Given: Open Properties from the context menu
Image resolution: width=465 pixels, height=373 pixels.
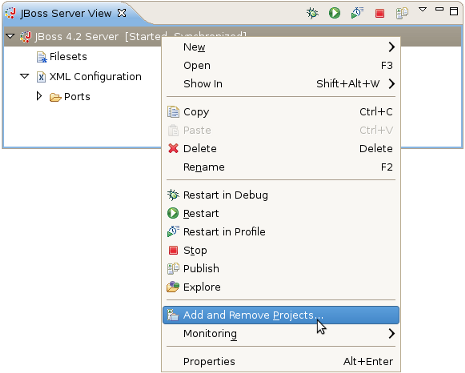Looking at the screenshot, I should 281,361.
